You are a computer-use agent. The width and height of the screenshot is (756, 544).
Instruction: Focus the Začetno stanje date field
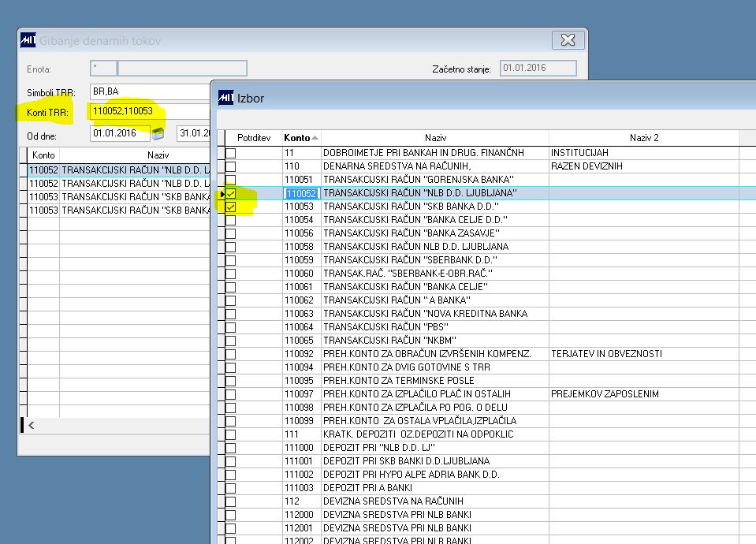(538, 68)
